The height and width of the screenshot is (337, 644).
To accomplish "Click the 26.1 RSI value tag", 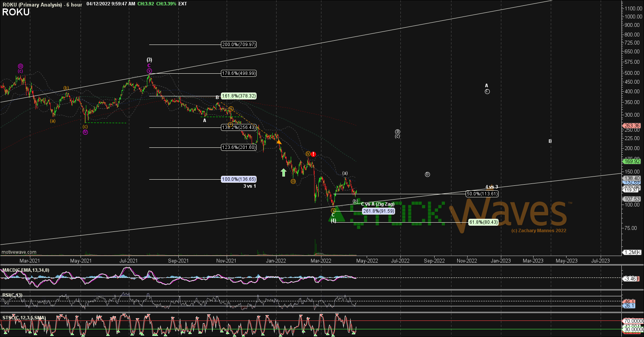I will coord(629,306).
